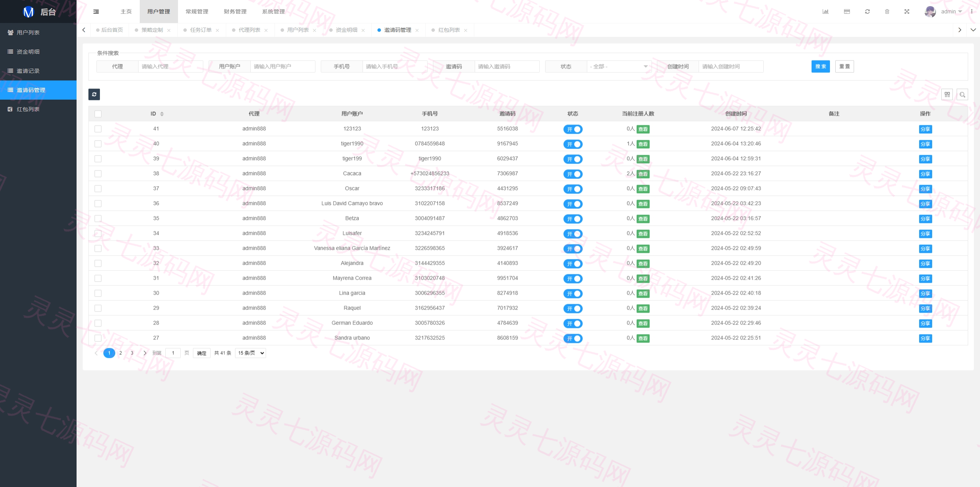Click 查看 button for tiger1990 row
The width and height of the screenshot is (980, 487).
pyautogui.click(x=643, y=144)
